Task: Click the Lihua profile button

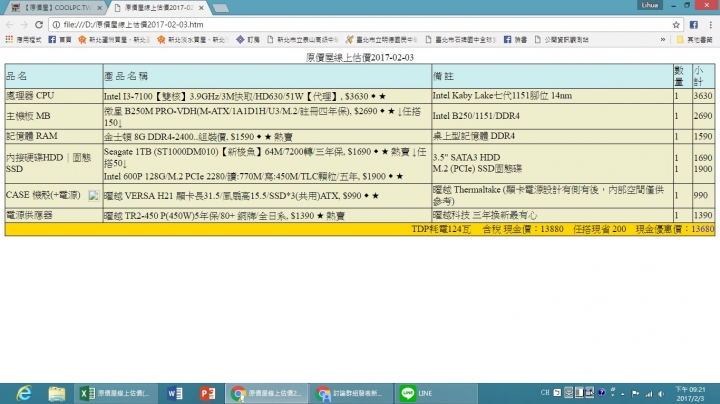Action: click(650, 5)
